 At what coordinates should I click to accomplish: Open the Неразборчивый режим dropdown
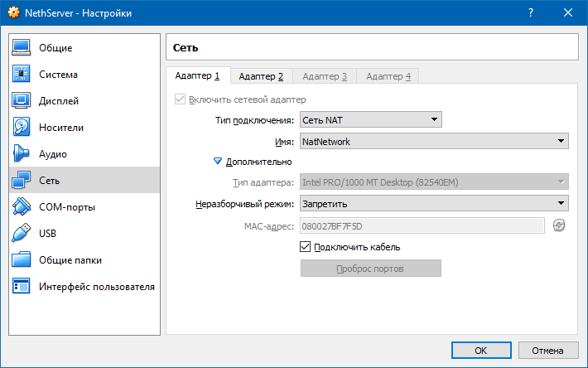coord(433,203)
